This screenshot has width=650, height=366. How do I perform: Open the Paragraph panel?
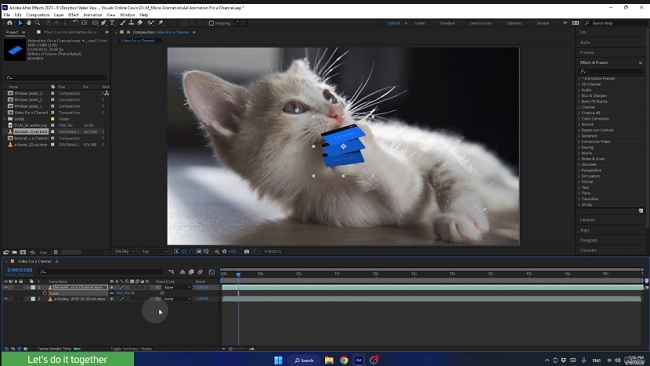[x=589, y=240]
